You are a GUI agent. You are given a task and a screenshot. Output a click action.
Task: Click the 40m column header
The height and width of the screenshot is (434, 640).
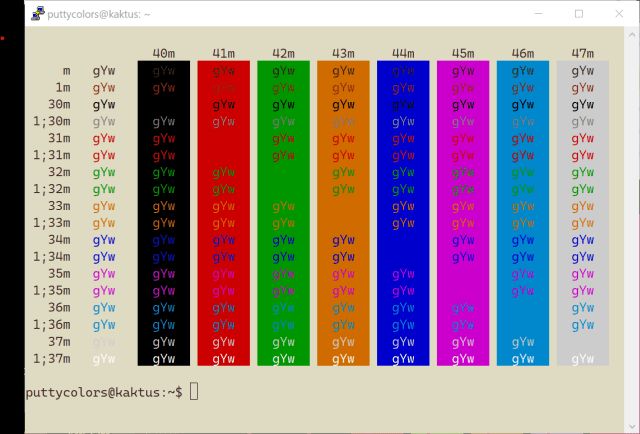coord(164,53)
